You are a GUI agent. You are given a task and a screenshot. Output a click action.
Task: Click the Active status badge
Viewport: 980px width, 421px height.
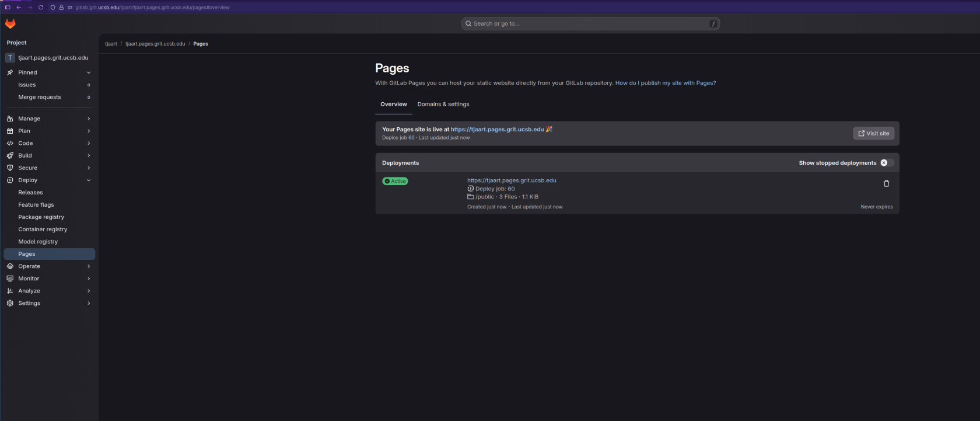(x=395, y=181)
